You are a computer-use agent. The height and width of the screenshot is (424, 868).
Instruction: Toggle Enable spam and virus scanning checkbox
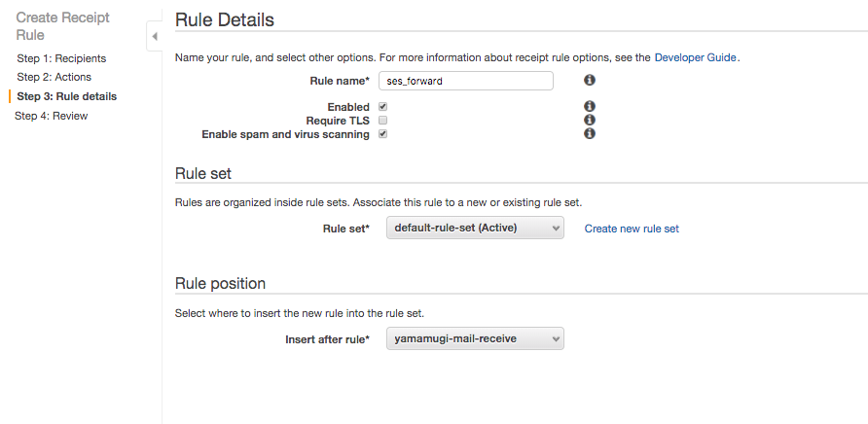383,134
